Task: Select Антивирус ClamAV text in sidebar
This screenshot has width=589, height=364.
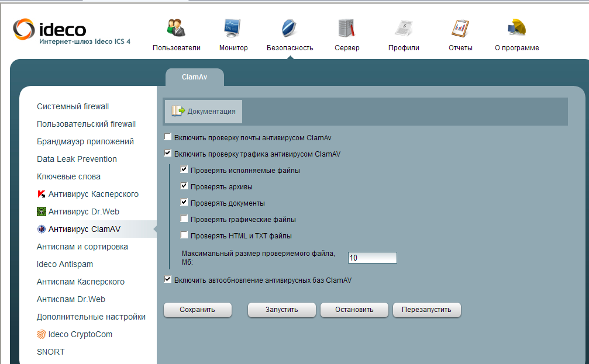Action: [84, 229]
